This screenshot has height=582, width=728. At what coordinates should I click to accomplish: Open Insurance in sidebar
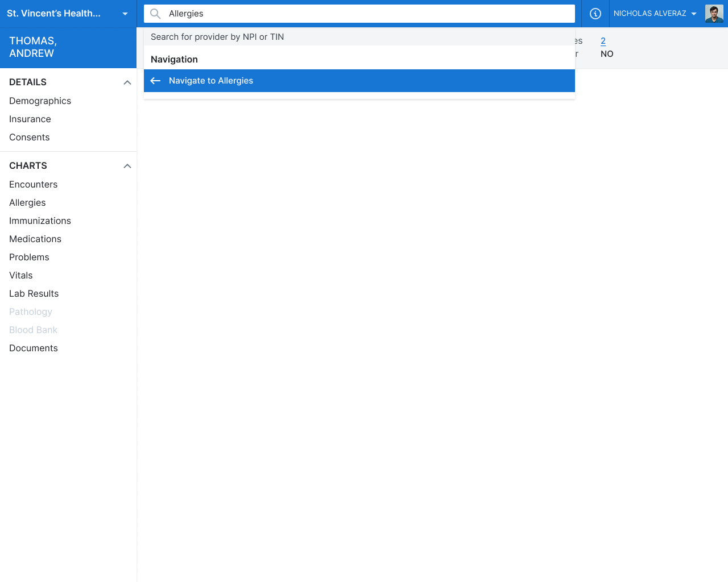(x=30, y=119)
